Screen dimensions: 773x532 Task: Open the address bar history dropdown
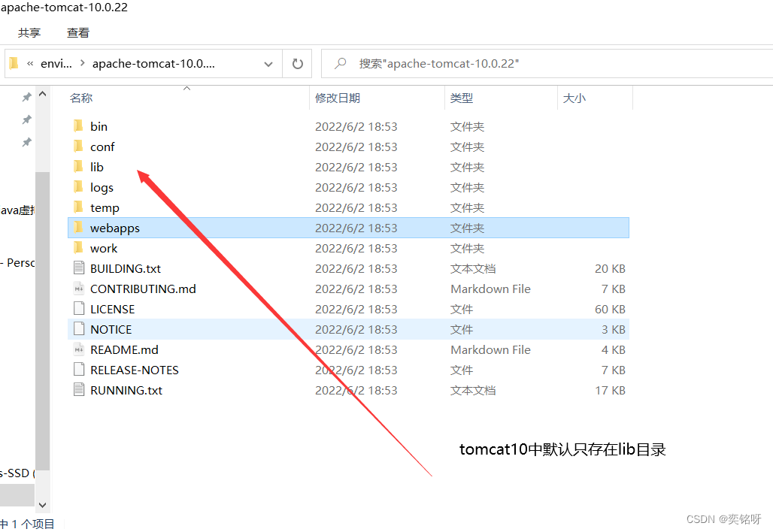click(268, 64)
